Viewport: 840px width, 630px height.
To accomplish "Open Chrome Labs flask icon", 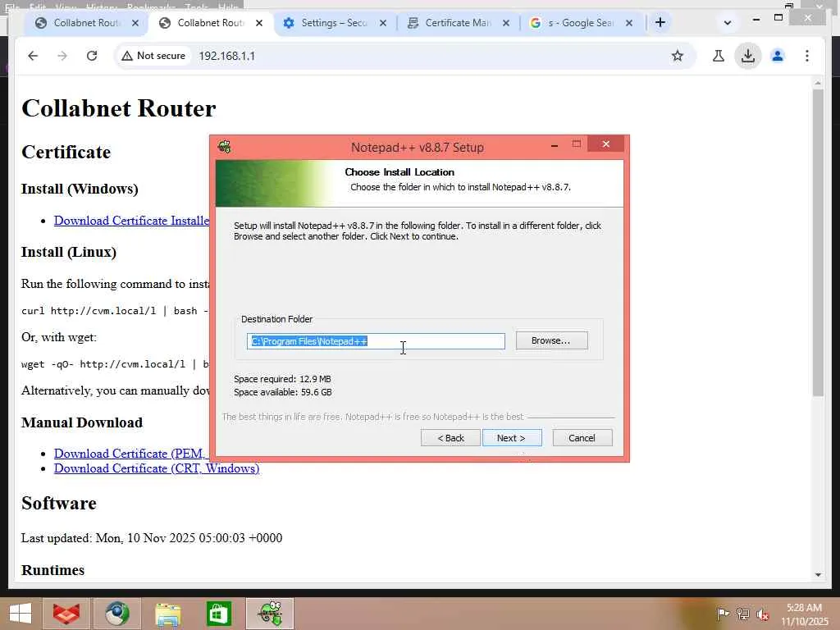I will pyautogui.click(x=719, y=56).
